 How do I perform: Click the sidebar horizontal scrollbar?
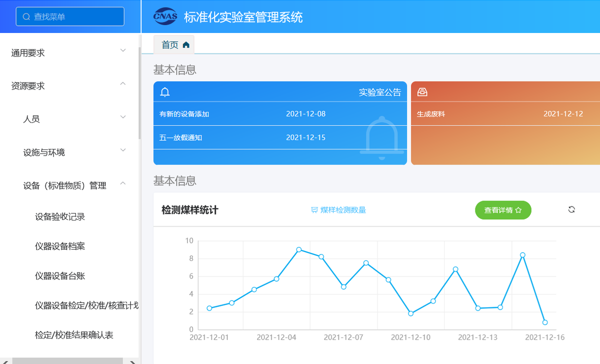pos(67,360)
